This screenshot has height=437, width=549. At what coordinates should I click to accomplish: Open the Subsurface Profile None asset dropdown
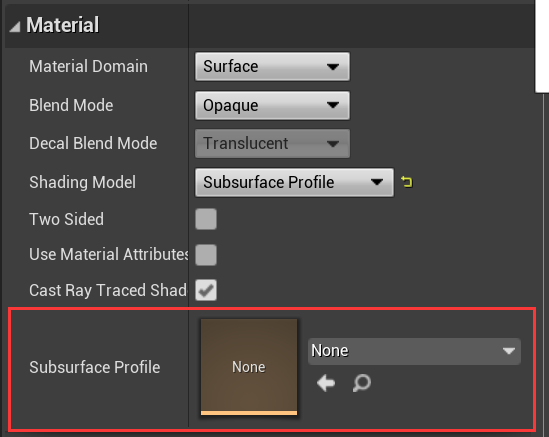pyautogui.click(x=414, y=351)
